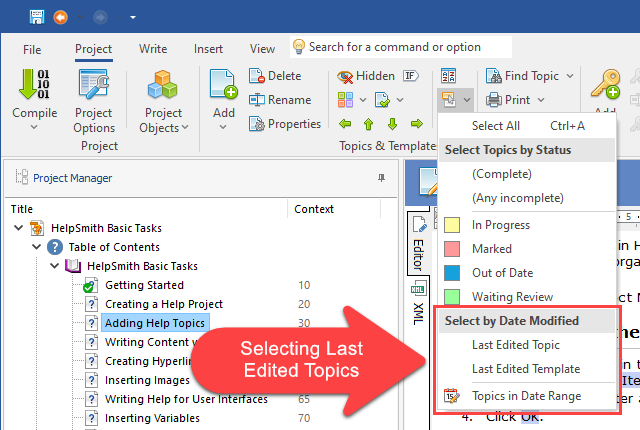Select topics with (Any incomplete) status
Viewport: 640px width, 430px height.
[x=527, y=198]
